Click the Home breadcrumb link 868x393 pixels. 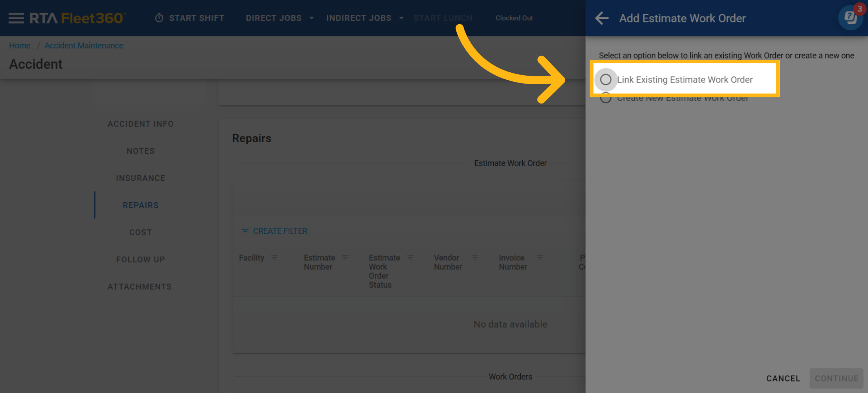(20, 46)
